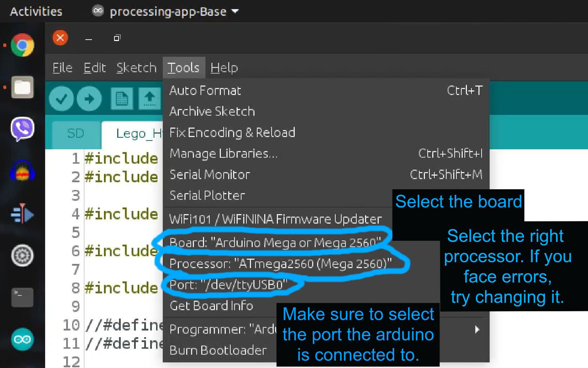Viewport: 588px width, 368px height.
Task: Choose Manage Libraries menu entry
Action: (223, 154)
